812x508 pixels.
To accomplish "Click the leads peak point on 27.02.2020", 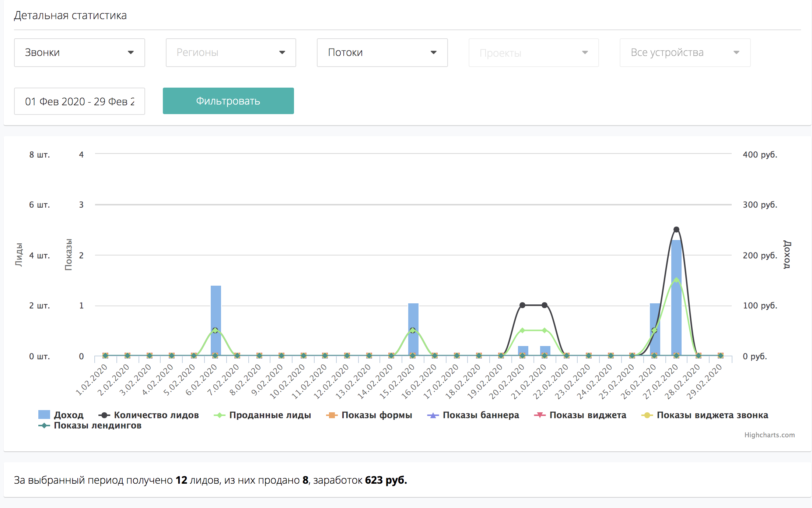I will [x=676, y=229].
